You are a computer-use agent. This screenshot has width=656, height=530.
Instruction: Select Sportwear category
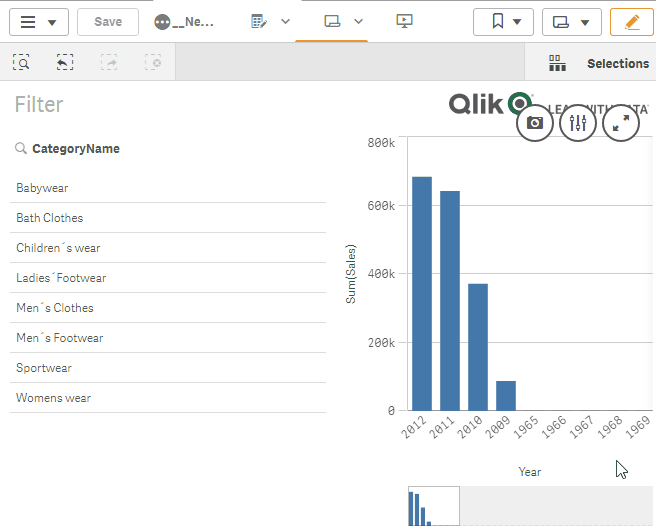168,368
